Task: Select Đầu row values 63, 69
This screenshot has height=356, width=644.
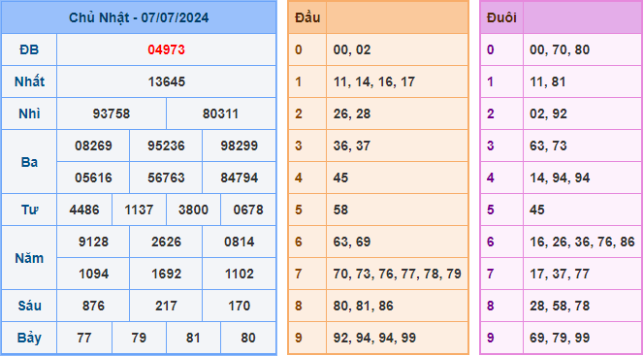Action: [352, 242]
